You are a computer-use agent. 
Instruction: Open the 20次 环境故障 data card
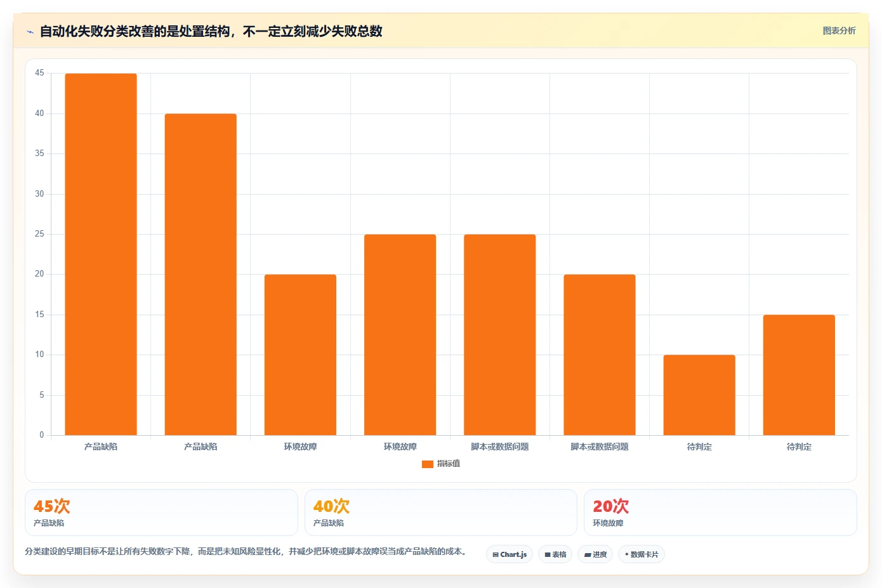tap(720, 513)
